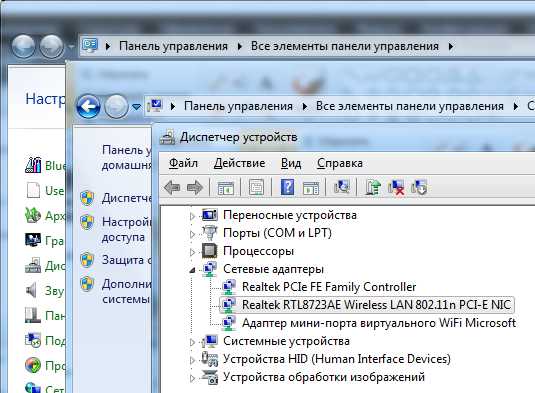Viewport: 535px width, 393px height.
Task: Click Все элементы панели управления in System window
Action: (409, 106)
